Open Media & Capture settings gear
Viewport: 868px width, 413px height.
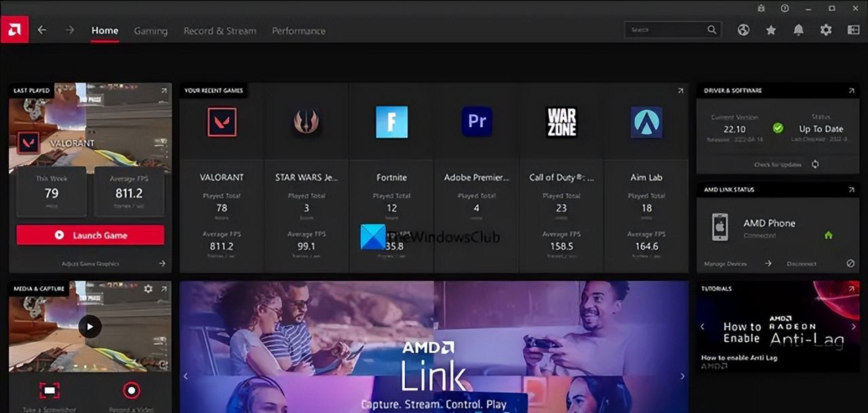coord(149,289)
